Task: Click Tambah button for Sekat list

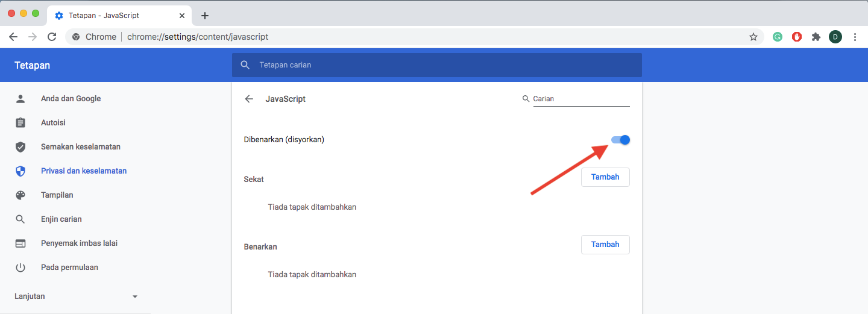Action: [x=605, y=177]
